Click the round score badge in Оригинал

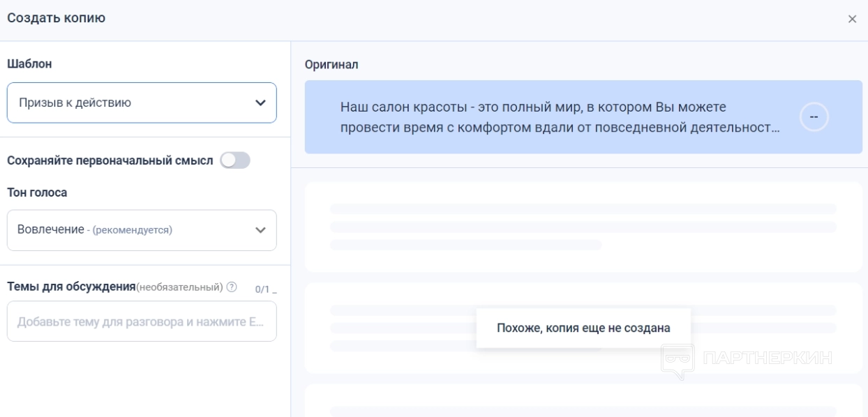tap(813, 118)
